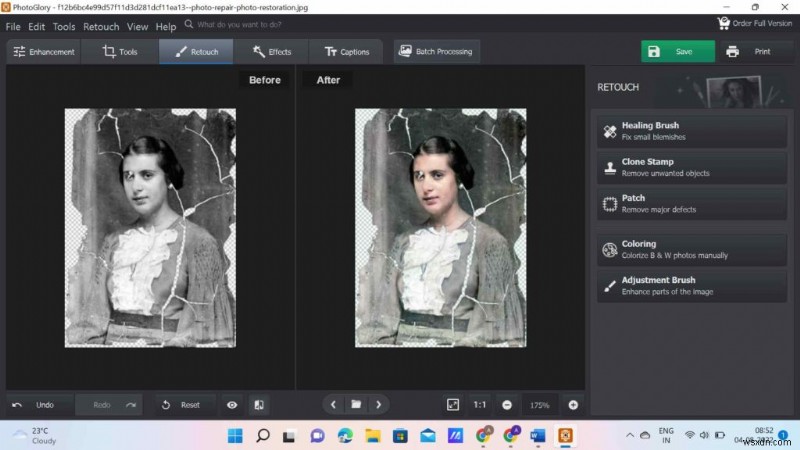The height and width of the screenshot is (450, 800).
Task: Zoom in with the plus icon
Action: [573, 405]
